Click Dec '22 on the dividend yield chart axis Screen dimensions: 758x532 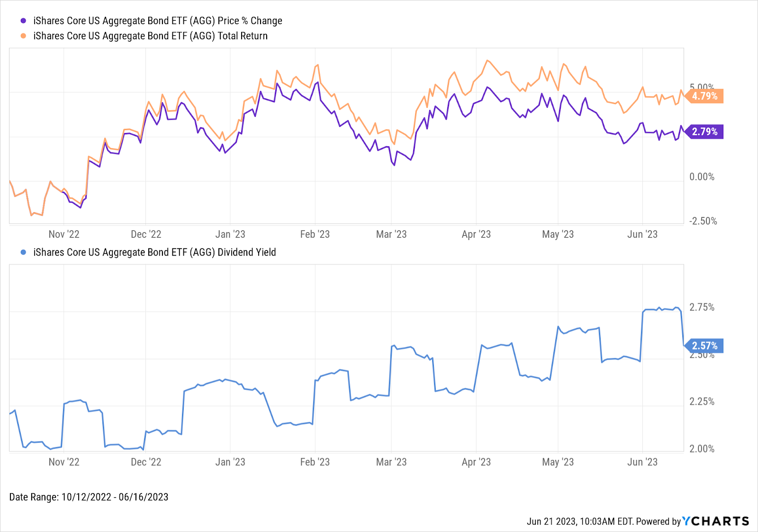[146, 462]
